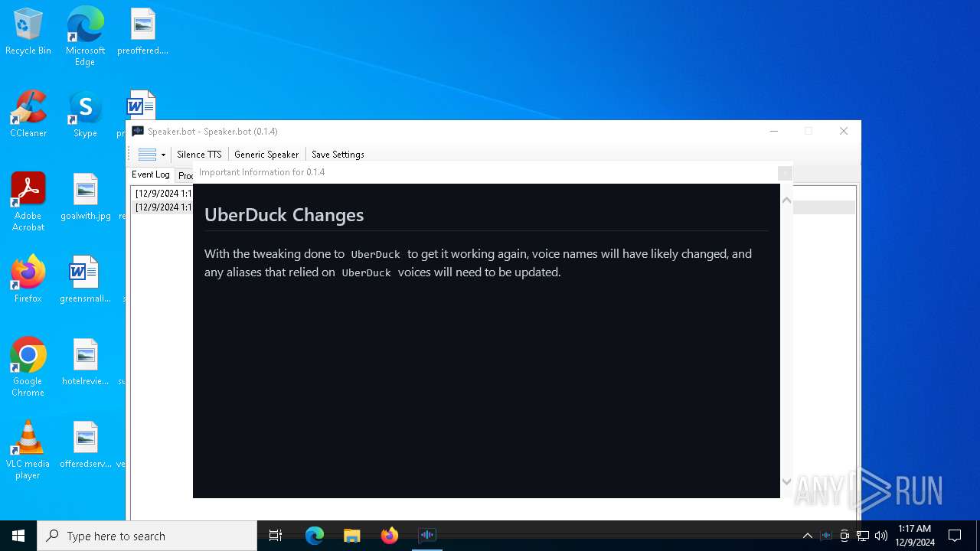Select goalwith.jpg desktop file
Screen dimensions: 980x551
click(85, 197)
